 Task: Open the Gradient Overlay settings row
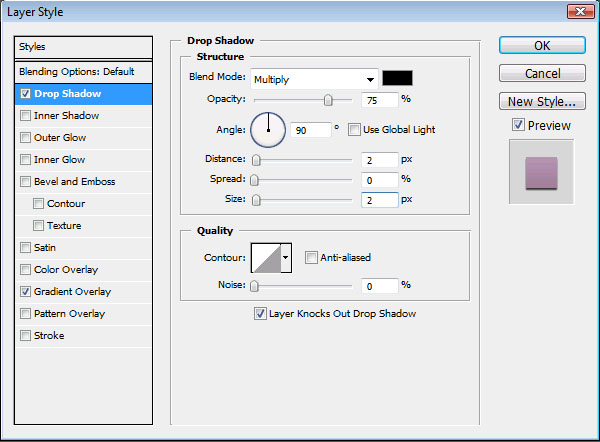[x=83, y=292]
